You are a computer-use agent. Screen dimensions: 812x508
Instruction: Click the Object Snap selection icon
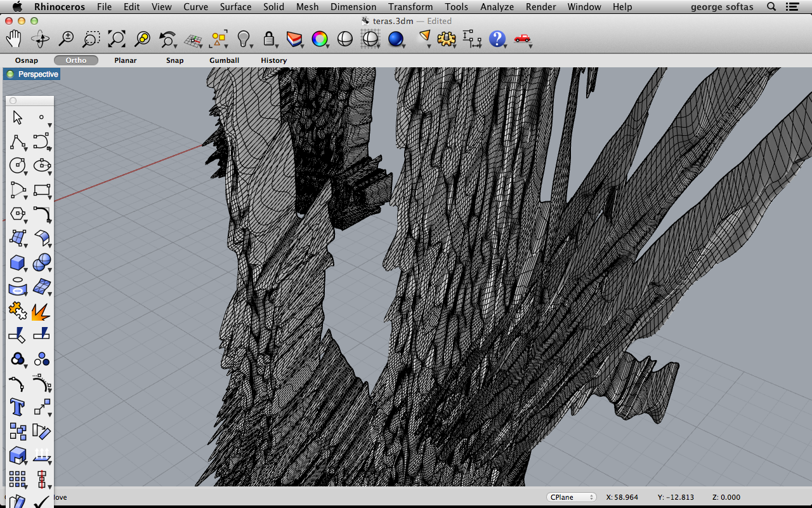(x=218, y=39)
